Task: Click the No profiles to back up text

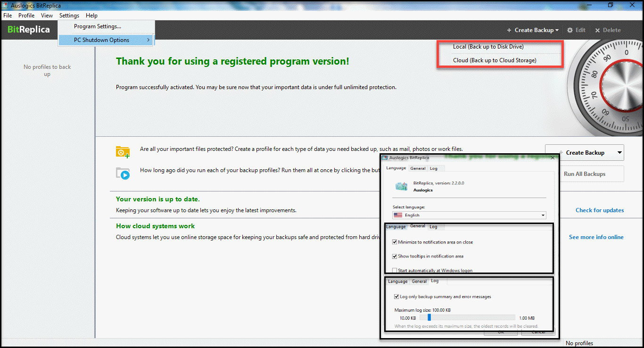Action: tap(47, 70)
